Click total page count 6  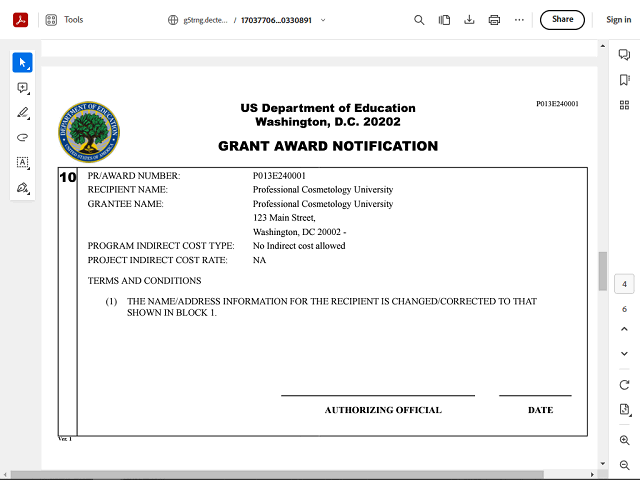point(624,309)
